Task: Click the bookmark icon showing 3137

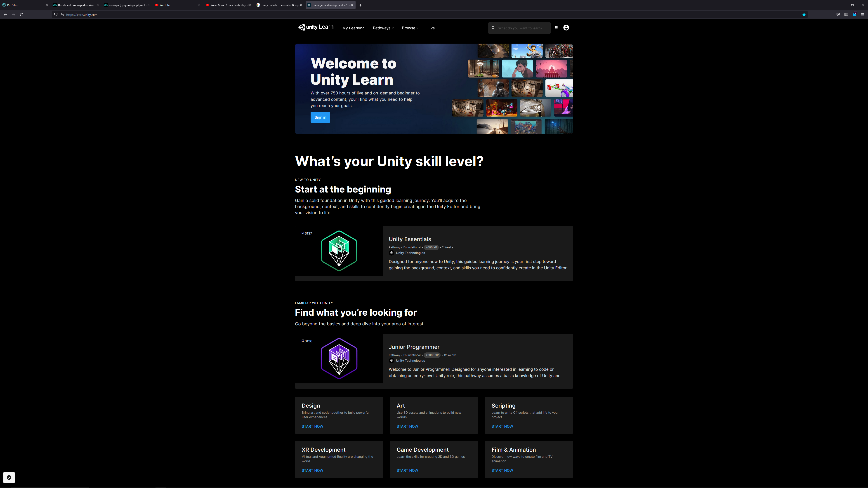Action: (303, 233)
